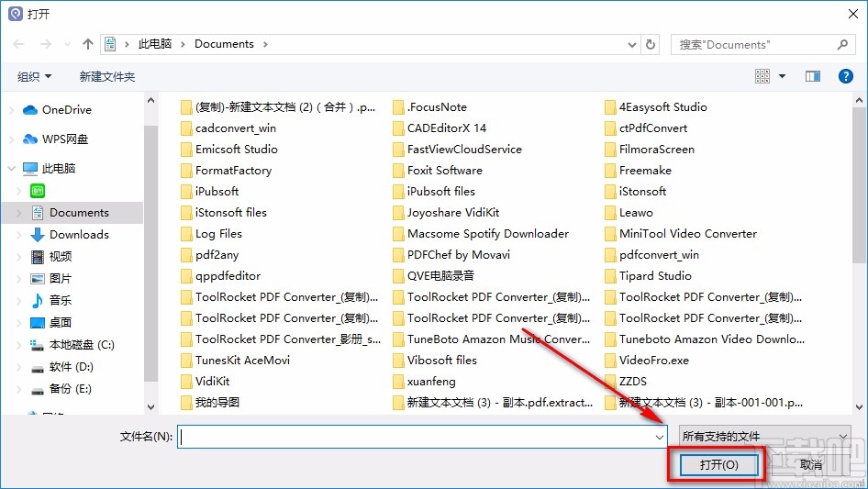
Task: Select the Foxit Software folder
Action: tap(438, 171)
